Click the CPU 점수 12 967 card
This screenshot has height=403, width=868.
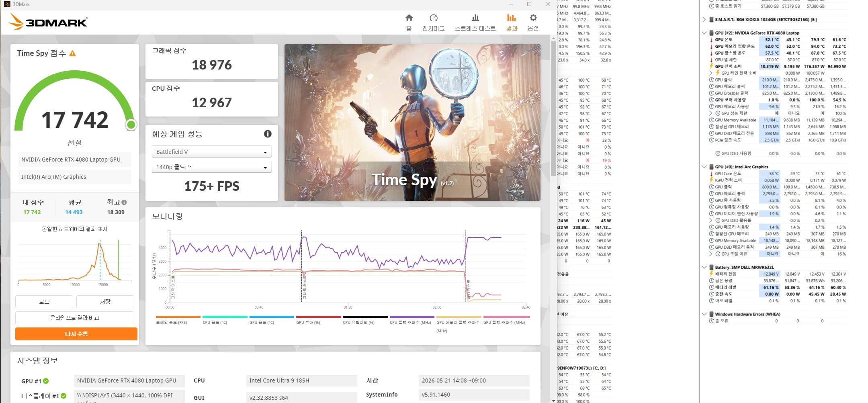click(x=211, y=99)
